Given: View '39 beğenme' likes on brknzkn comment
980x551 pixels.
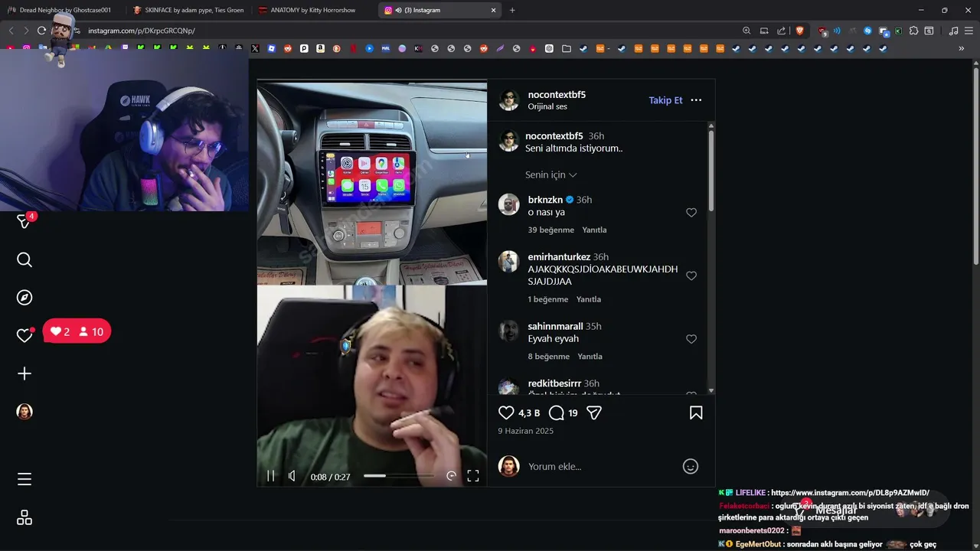Looking at the screenshot, I should click(550, 230).
